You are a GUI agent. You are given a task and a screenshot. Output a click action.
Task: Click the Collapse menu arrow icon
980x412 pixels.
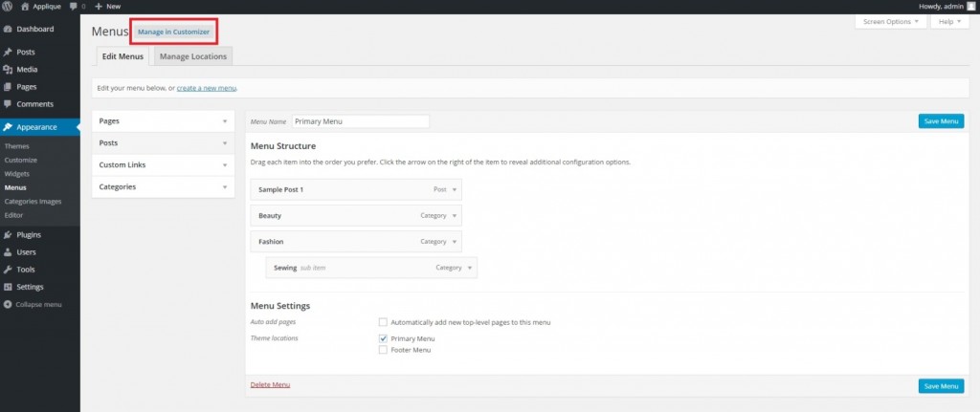click(9, 304)
